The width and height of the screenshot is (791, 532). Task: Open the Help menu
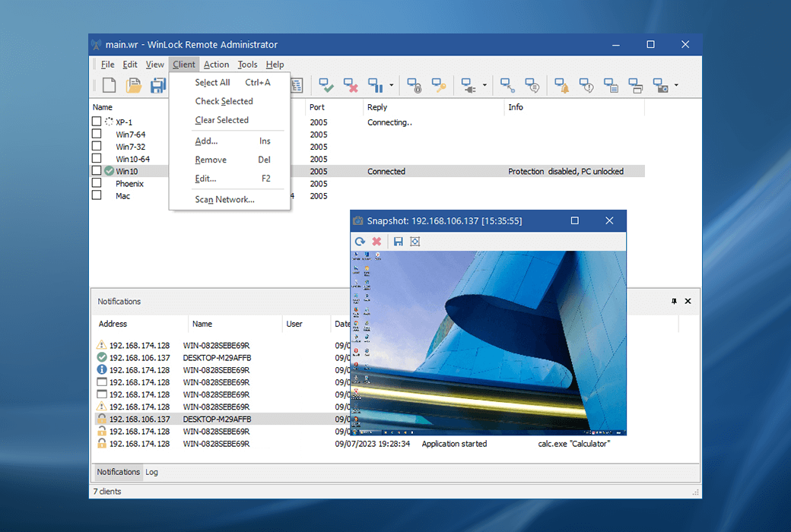point(275,65)
